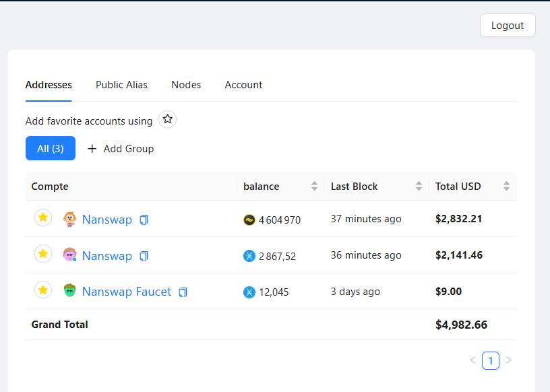550x392 pixels.
Task: Sort the Total USD column
Action: click(506, 186)
